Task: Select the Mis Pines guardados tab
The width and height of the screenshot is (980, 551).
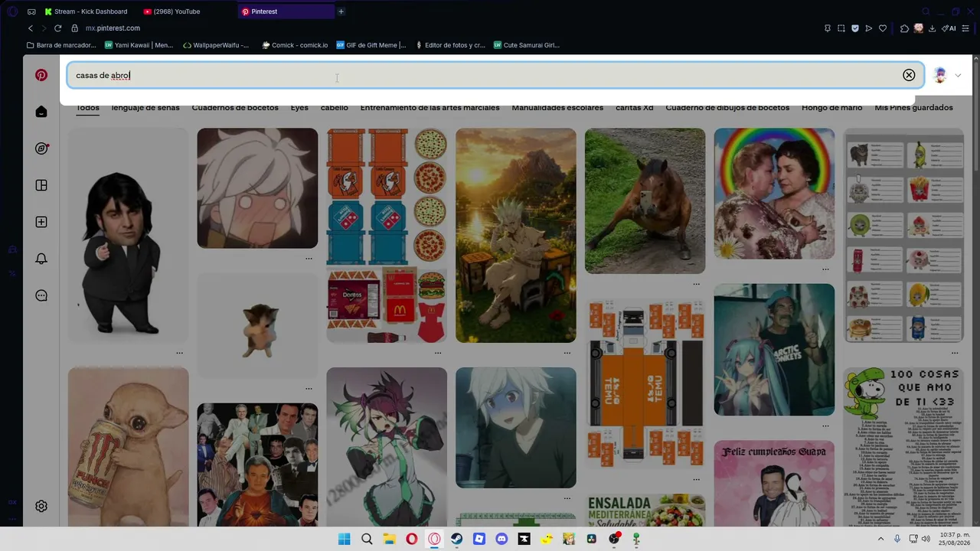Action: tap(914, 108)
